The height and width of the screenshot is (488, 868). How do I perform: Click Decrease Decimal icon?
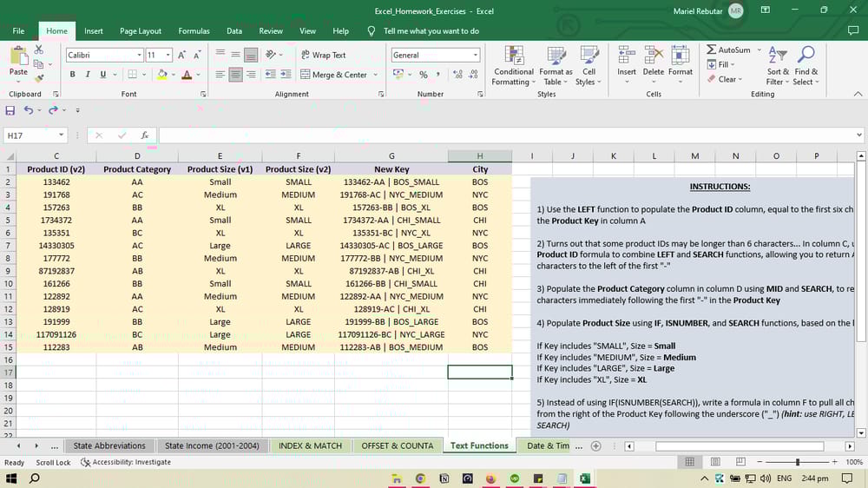[473, 74]
